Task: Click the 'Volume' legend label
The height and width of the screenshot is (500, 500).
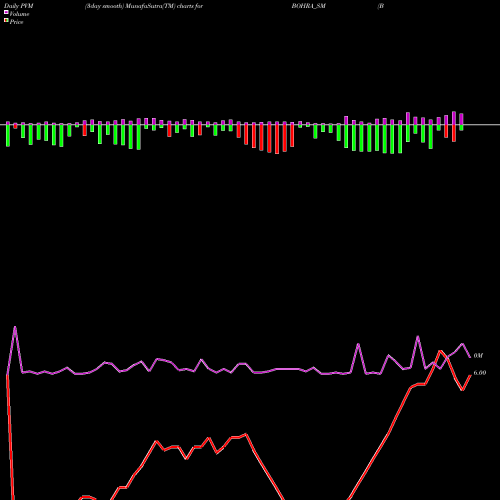Action: pyautogui.click(x=19, y=14)
